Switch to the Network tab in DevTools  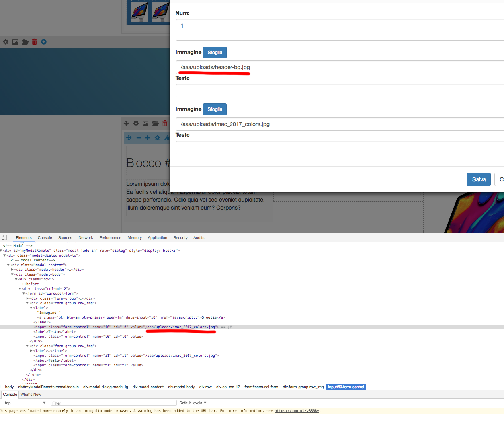pyautogui.click(x=86, y=237)
